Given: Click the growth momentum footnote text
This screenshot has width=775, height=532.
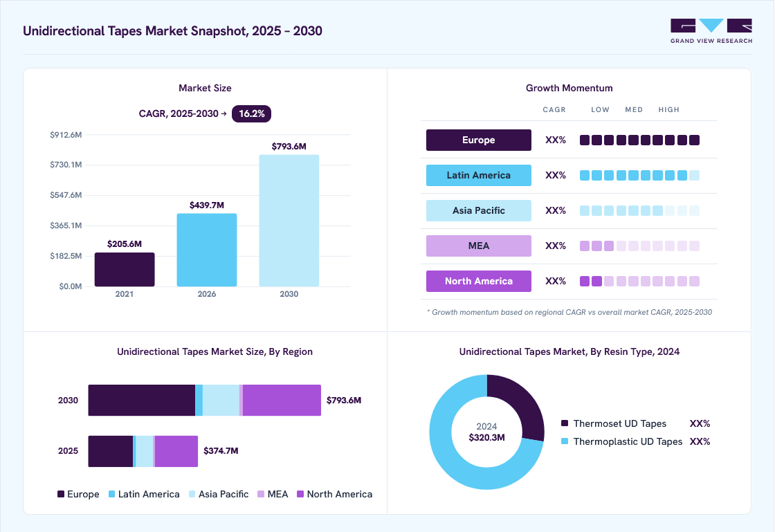Looking at the screenshot, I should 569,312.
